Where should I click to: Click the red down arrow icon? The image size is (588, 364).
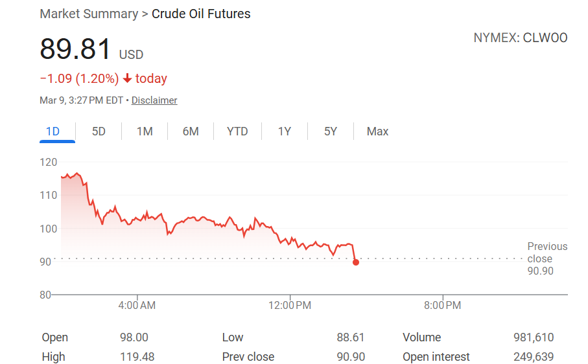(x=127, y=78)
